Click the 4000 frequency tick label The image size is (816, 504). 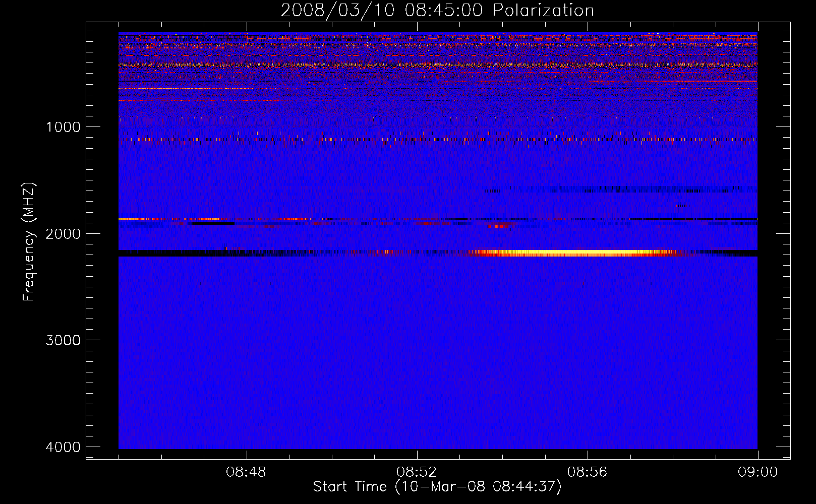tap(63, 447)
